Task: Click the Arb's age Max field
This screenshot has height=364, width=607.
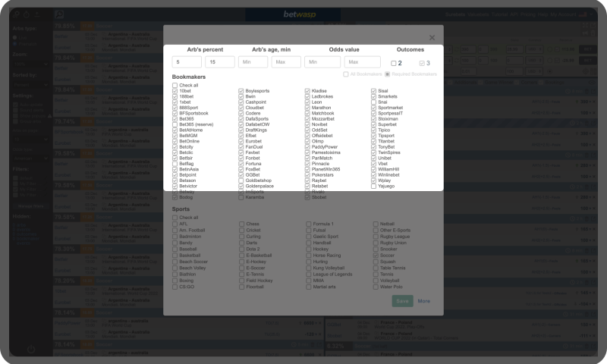Action: pyautogui.click(x=286, y=62)
